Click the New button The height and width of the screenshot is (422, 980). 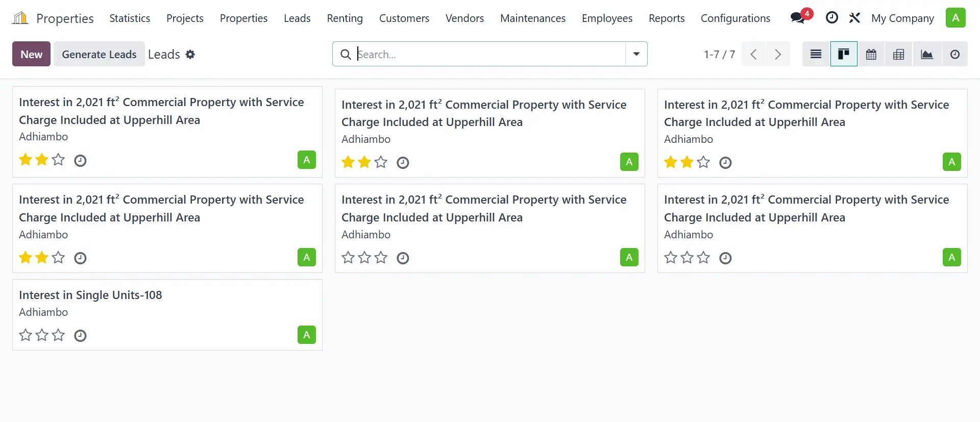pos(31,54)
